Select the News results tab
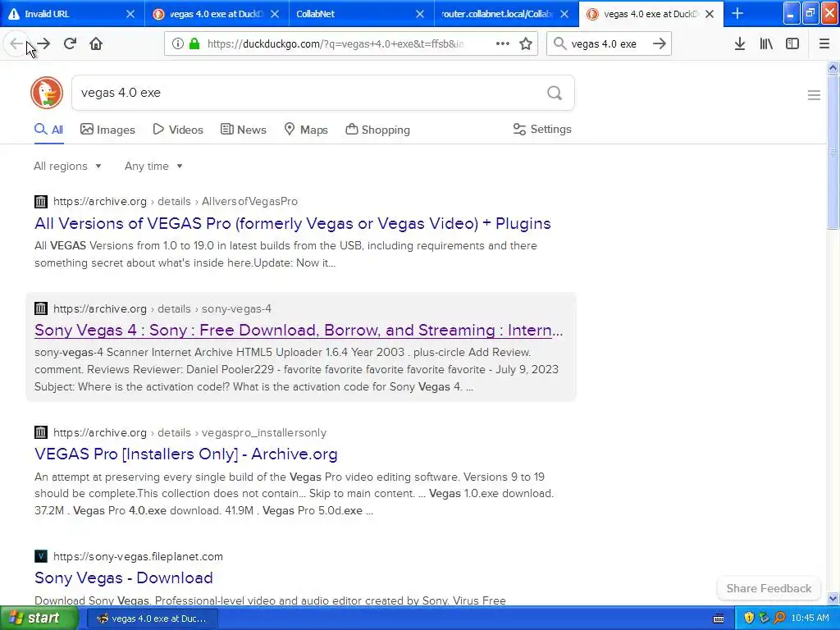 [x=243, y=130]
